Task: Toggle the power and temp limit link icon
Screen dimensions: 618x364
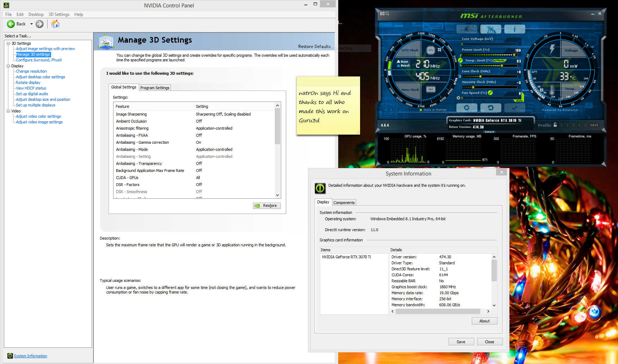Action: pyautogui.click(x=460, y=60)
